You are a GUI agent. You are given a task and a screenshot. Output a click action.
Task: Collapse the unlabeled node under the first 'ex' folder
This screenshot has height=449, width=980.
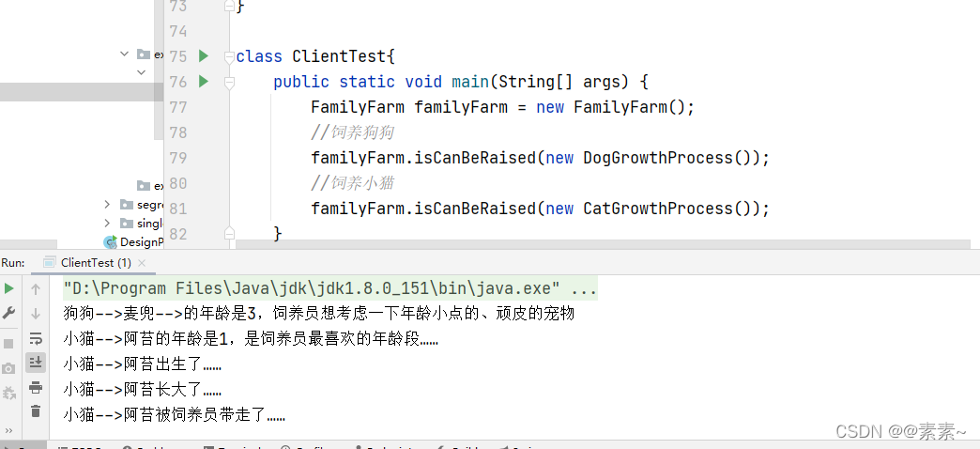(141, 72)
